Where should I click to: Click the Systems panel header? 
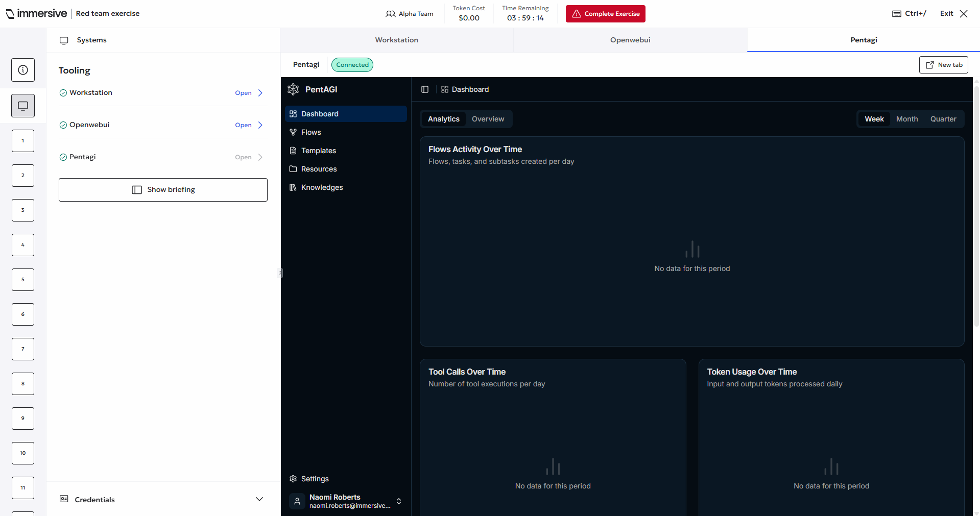pos(163,40)
